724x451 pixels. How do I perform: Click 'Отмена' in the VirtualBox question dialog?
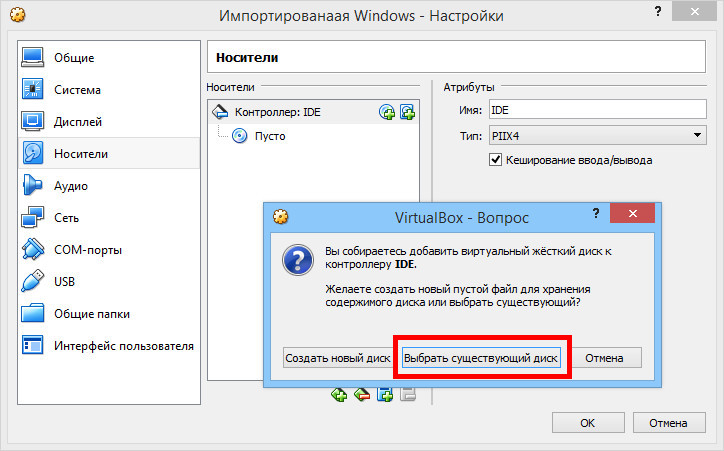pyautogui.click(x=604, y=358)
